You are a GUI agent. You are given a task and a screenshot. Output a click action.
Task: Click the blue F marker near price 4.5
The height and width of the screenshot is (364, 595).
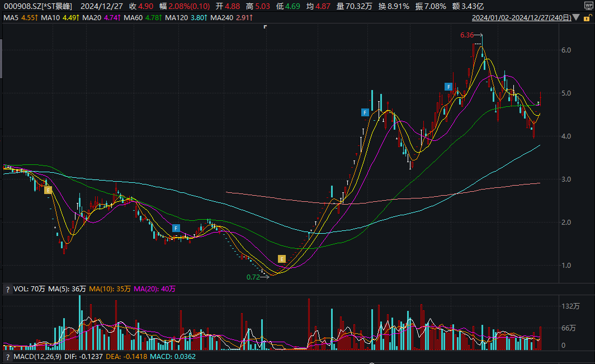click(365, 112)
